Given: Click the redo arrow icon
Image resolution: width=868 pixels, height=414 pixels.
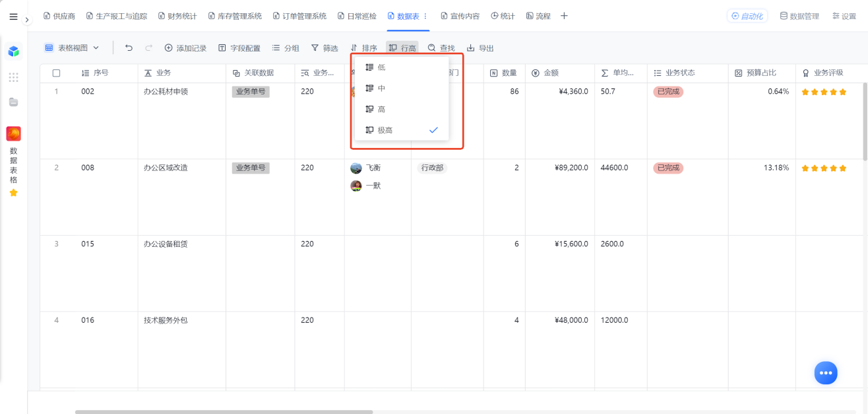Looking at the screenshot, I should click(148, 48).
